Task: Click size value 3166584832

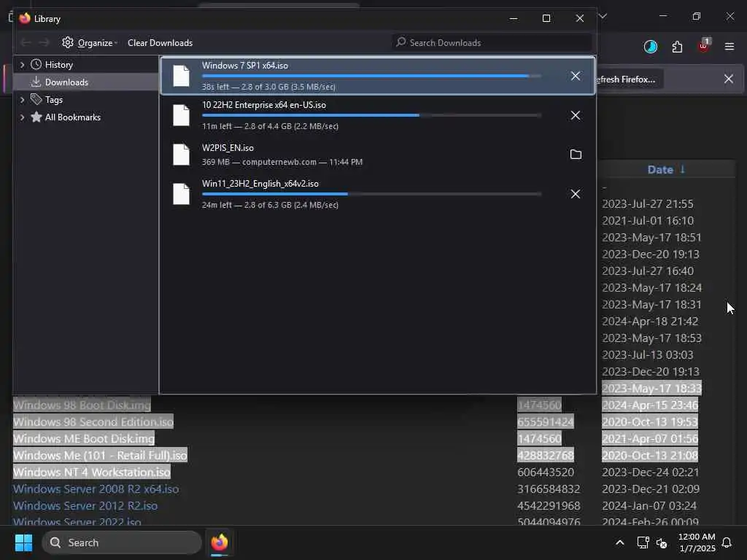Action: 549,489
